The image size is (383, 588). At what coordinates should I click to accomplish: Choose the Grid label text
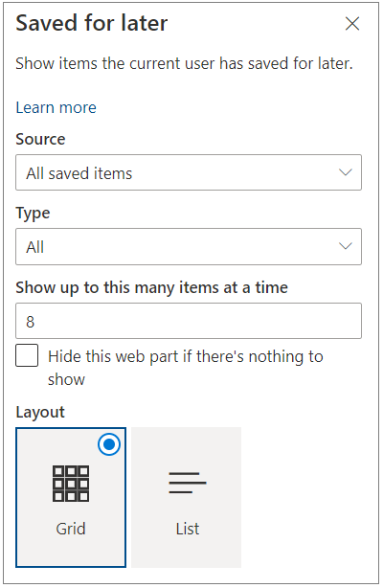(71, 529)
